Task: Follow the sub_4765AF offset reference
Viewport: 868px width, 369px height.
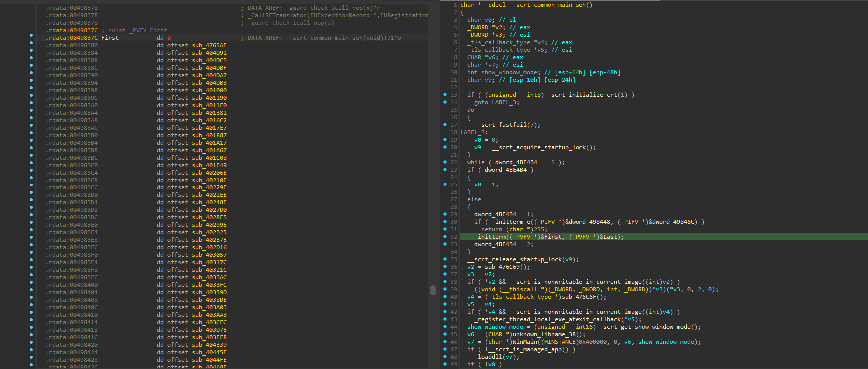Action: tap(209, 45)
